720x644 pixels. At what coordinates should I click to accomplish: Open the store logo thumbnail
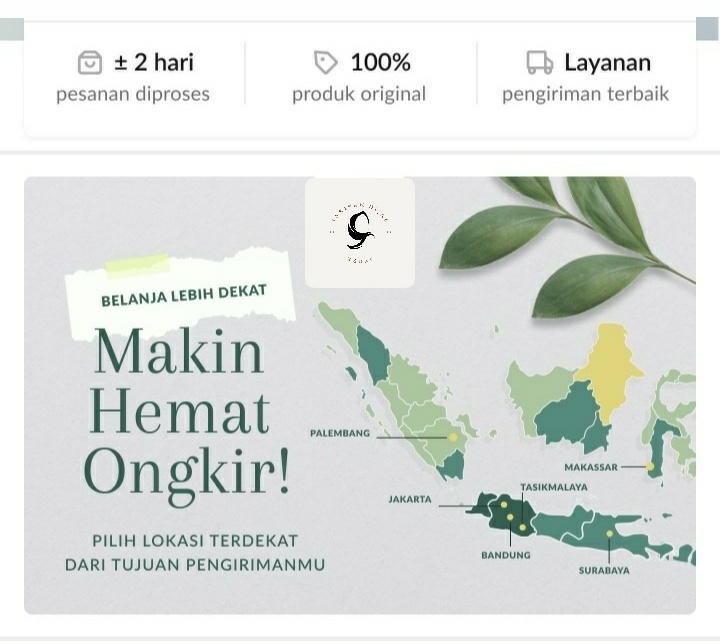pos(360,233)
